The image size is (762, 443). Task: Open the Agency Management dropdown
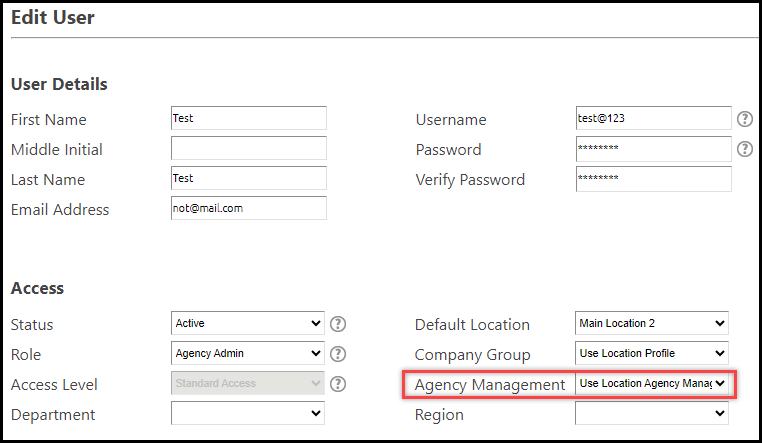[652, 384]
